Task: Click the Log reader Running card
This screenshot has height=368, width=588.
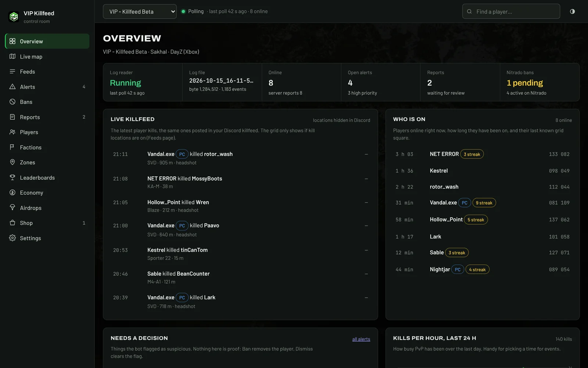Action: 143,82
